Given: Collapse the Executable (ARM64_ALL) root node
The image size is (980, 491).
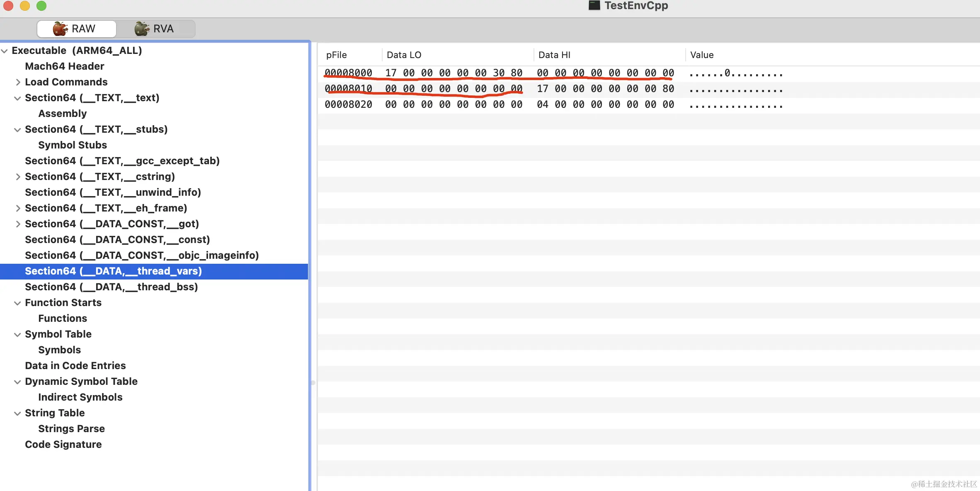Looking at the screenshot, I should coord(5,51).
